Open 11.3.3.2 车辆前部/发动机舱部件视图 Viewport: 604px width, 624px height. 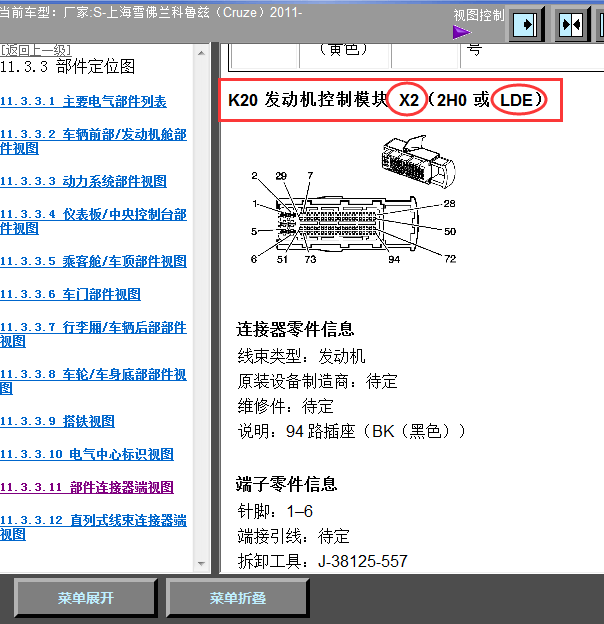[x=93, y=141]
